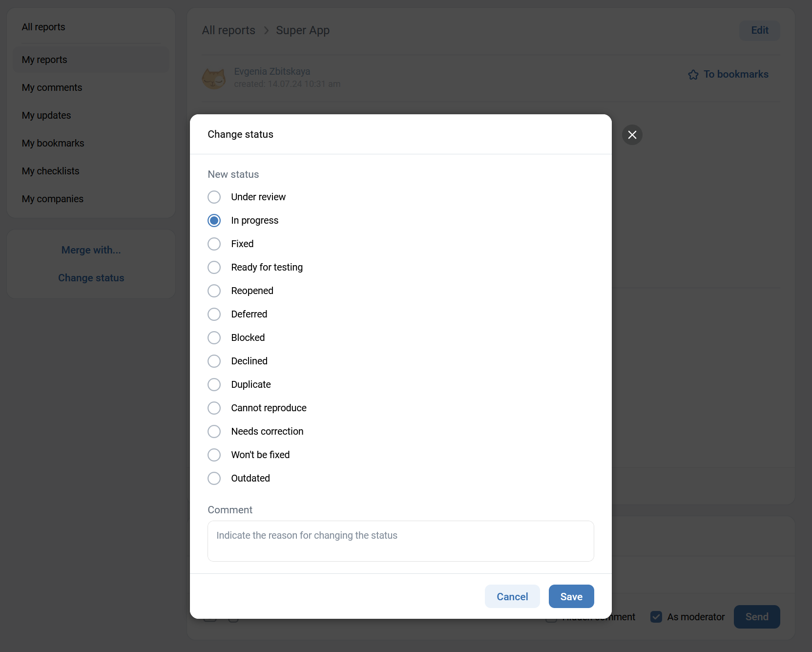
Task: Click the bookmark star icon
Action: (693, 75)
